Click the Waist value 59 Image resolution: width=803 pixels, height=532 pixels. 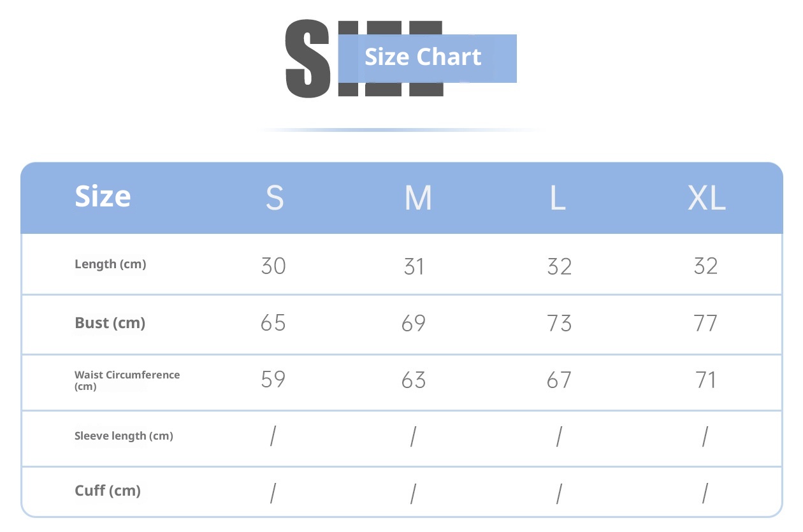coord(273,380)
